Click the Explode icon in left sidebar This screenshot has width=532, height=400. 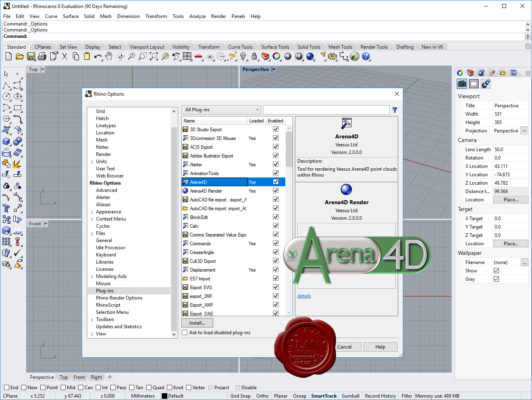coord(18,164)
